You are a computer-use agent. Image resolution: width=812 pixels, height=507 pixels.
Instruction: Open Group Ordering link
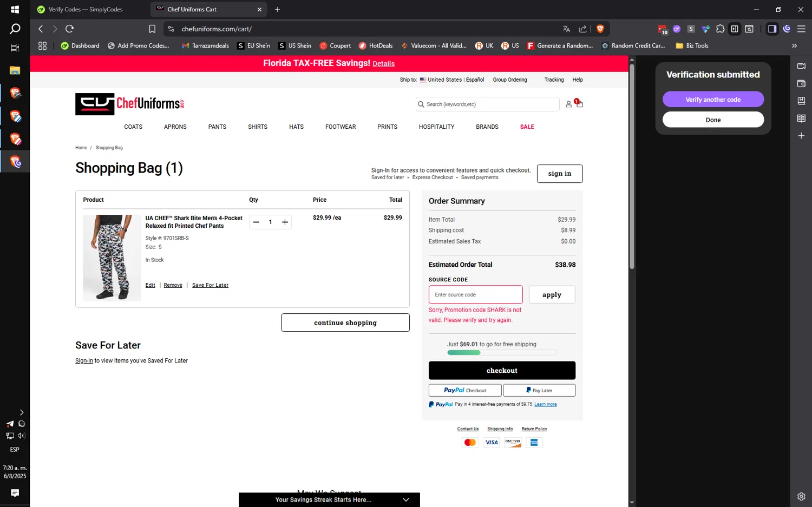(x=509, y=80)
